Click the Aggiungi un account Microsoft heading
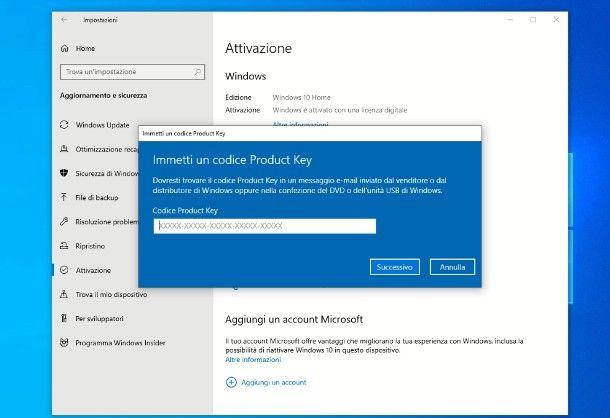The height and width of the screenshot is (418, 610). coord(294,320)
